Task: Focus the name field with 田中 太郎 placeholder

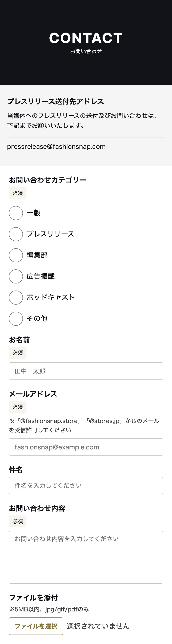Action: [86, 371]
